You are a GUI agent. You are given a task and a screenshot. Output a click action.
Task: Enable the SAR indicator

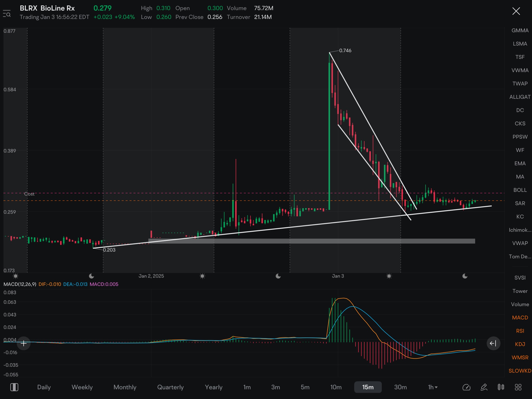520,203
